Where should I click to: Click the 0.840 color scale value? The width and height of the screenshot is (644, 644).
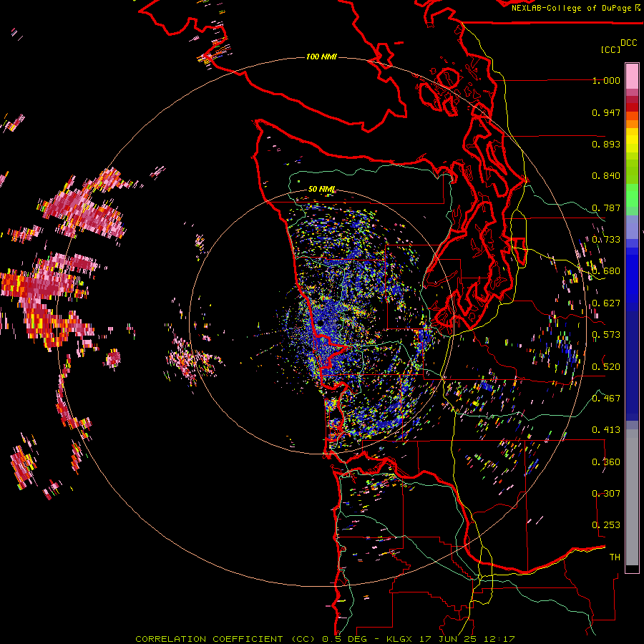click(606, 176)
